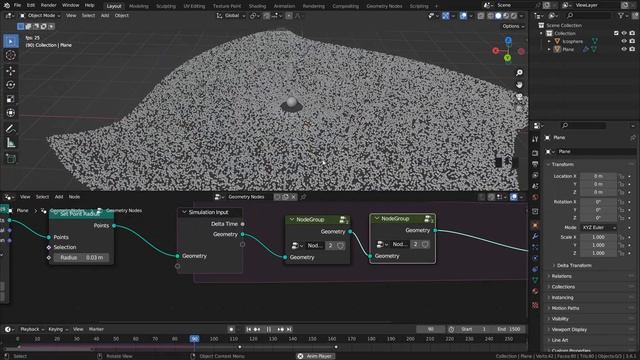
Task: Click the Anim Player status bar button
Action: [315, 356]
